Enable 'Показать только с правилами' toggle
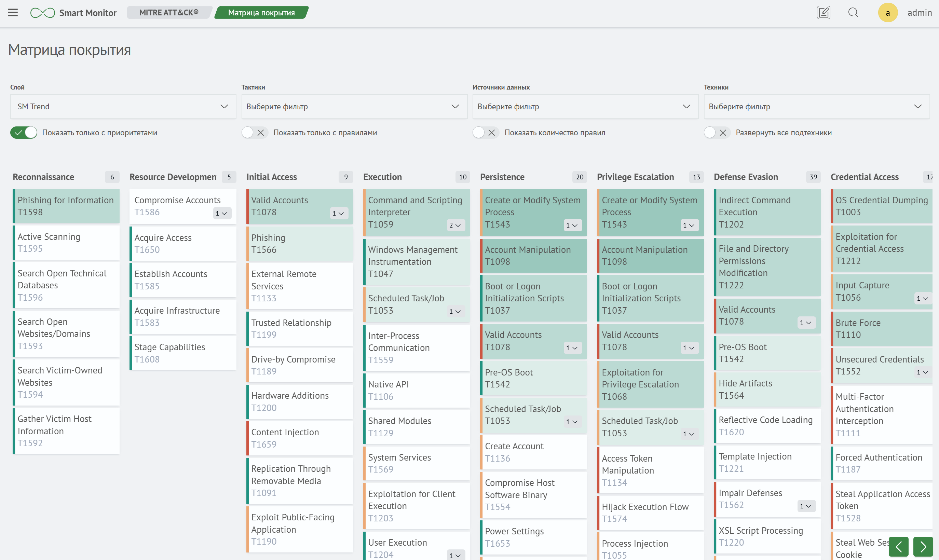Screen dimensions: 939x560 tap(255, 133)
